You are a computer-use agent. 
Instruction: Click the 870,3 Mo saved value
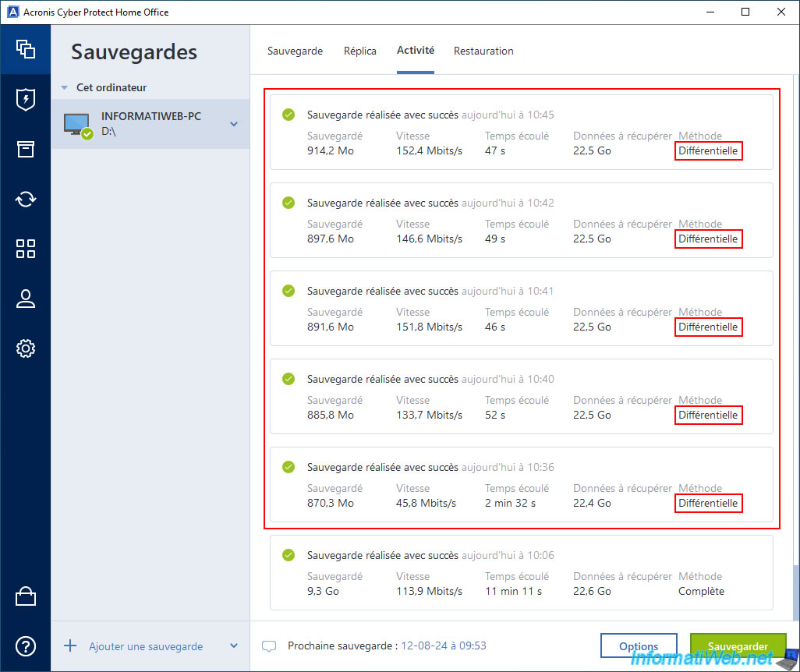pyautogui.click(x=330, y=503)
